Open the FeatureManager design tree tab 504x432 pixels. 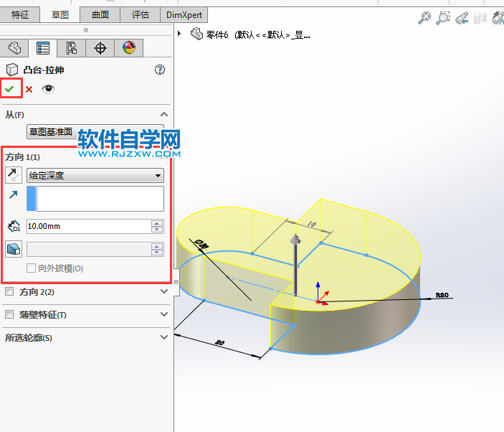point(14,48)
